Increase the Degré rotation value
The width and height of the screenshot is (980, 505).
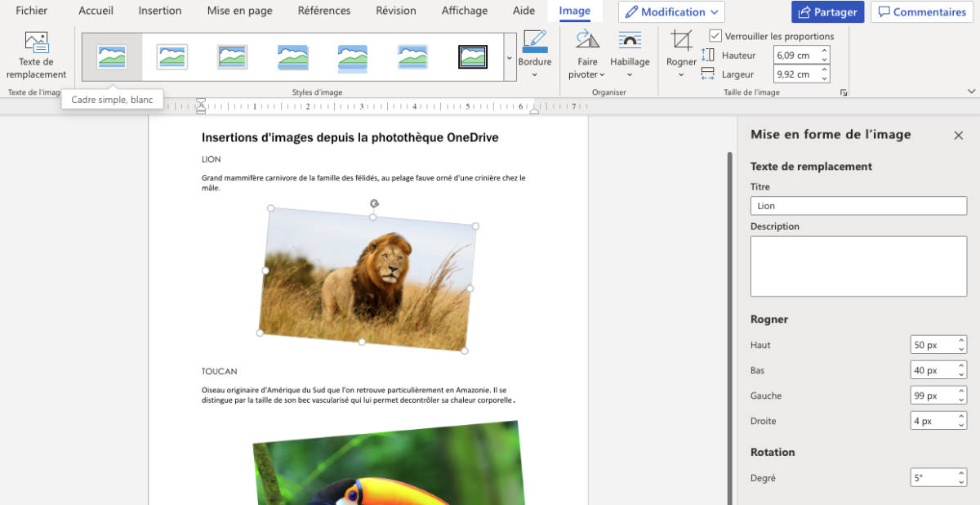point(962,473)
